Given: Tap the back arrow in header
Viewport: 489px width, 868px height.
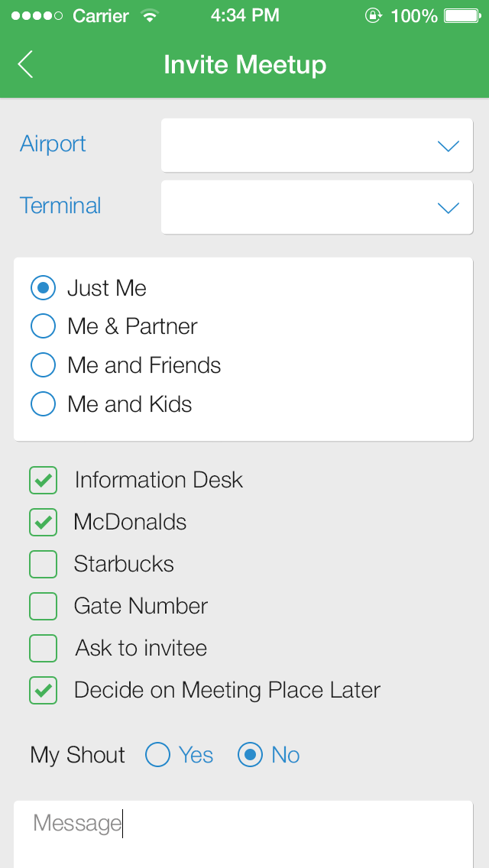Looking at the screenshot, I should tap(25, 64).
